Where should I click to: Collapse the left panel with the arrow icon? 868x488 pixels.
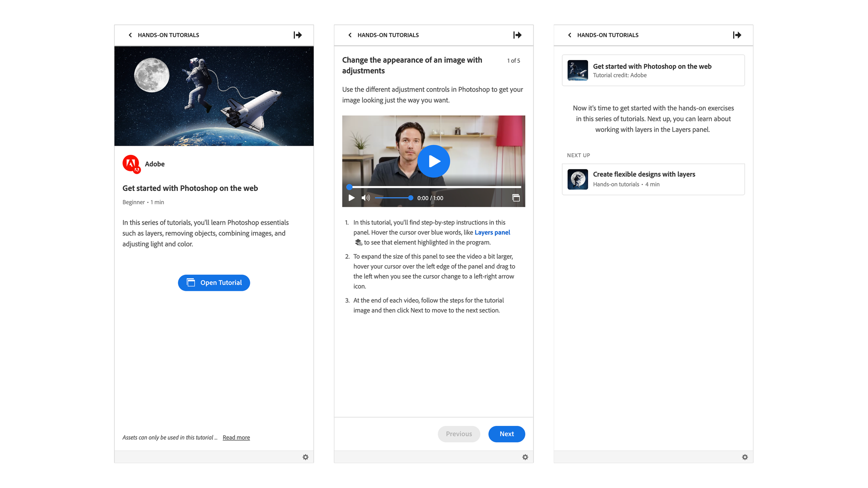pyautogui.click(x=298, y=35)
